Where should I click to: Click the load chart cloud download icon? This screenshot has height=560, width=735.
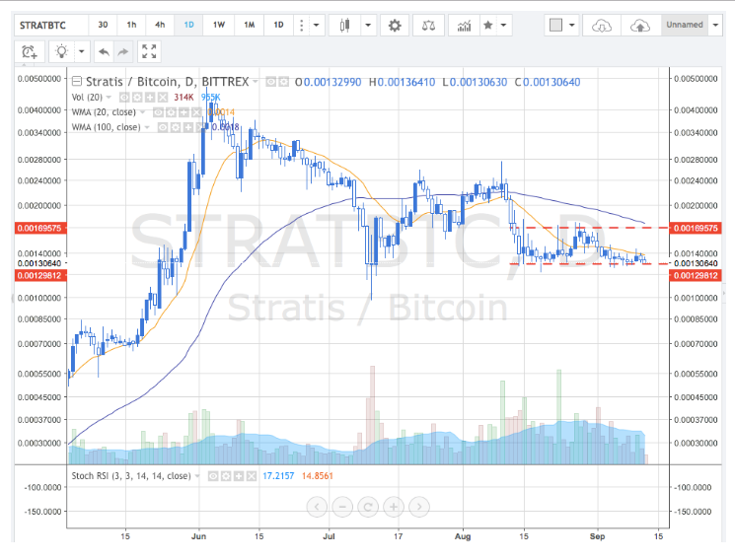600,26
